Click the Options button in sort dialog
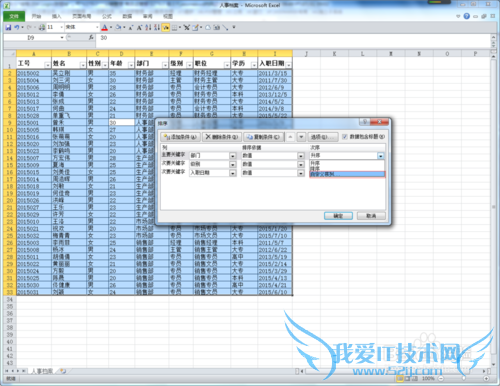Image resolution: width=500 pixels, height=386 pixels. point(322,137)
